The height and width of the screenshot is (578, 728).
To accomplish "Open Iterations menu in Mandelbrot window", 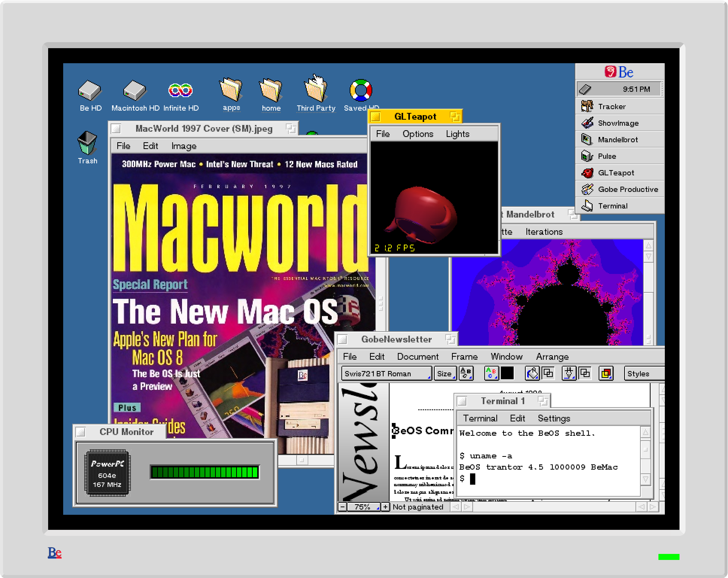I will (x=544, y=232).
